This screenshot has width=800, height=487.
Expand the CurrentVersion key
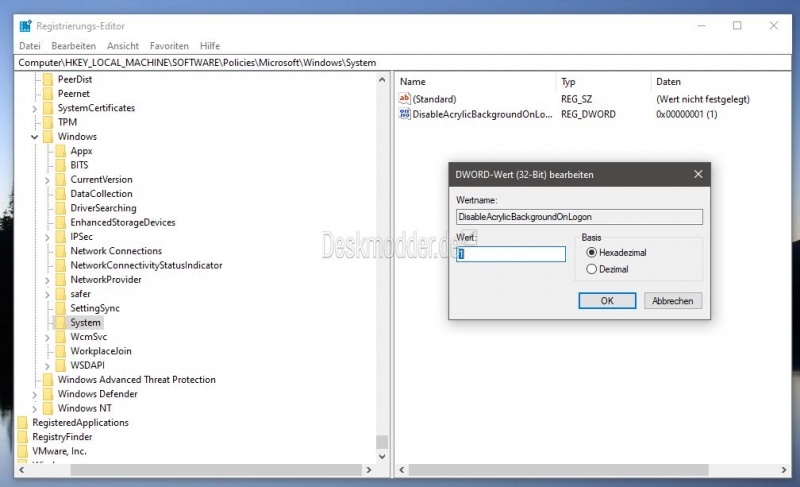(47, 180)
